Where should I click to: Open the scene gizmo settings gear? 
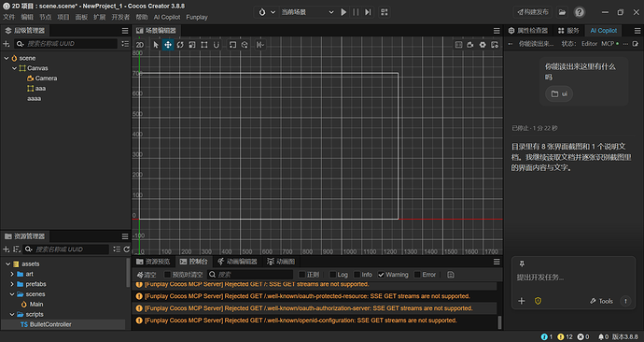[x=483, y=45]
